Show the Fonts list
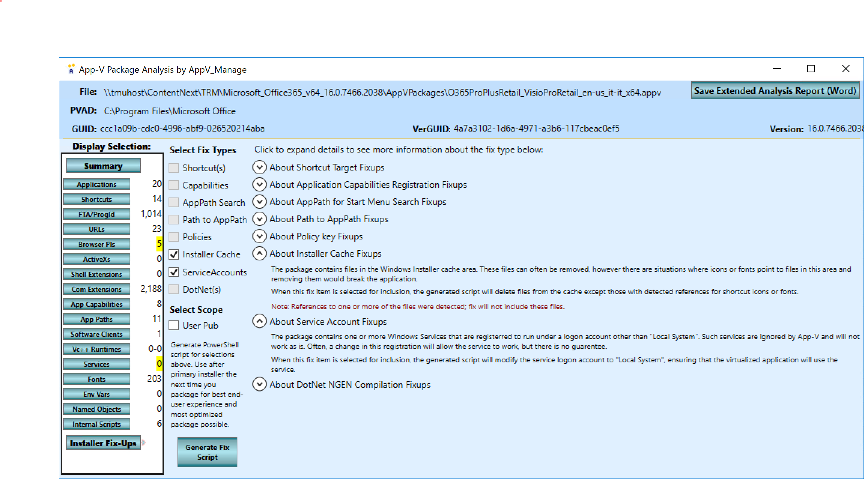Screen dimensions: 868x483 click(97, 379)
